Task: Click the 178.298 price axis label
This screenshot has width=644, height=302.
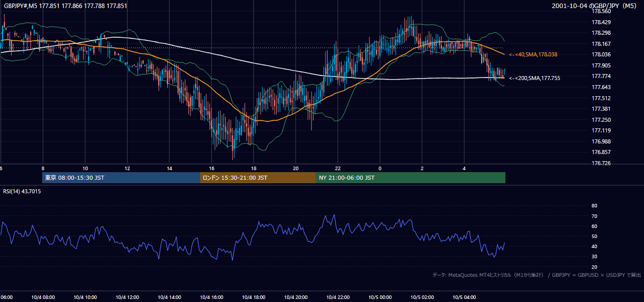Action: [x=601, y=33]
